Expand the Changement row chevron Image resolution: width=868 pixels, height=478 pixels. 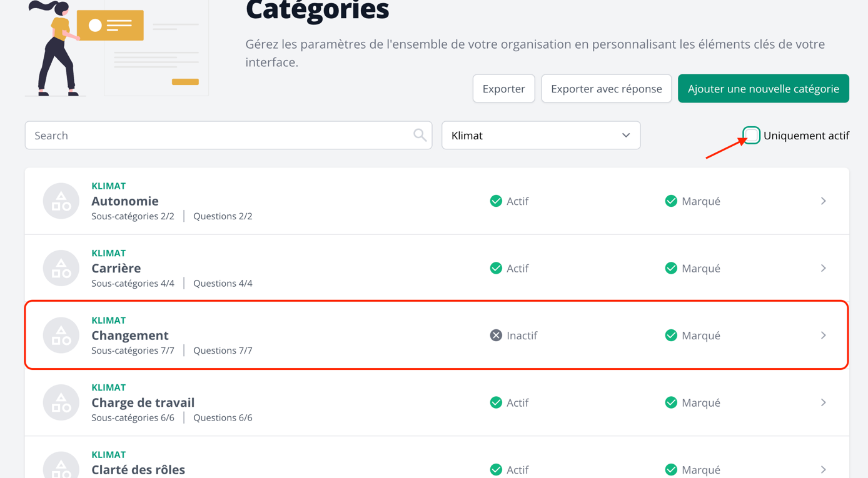click(x=824, y=336)
